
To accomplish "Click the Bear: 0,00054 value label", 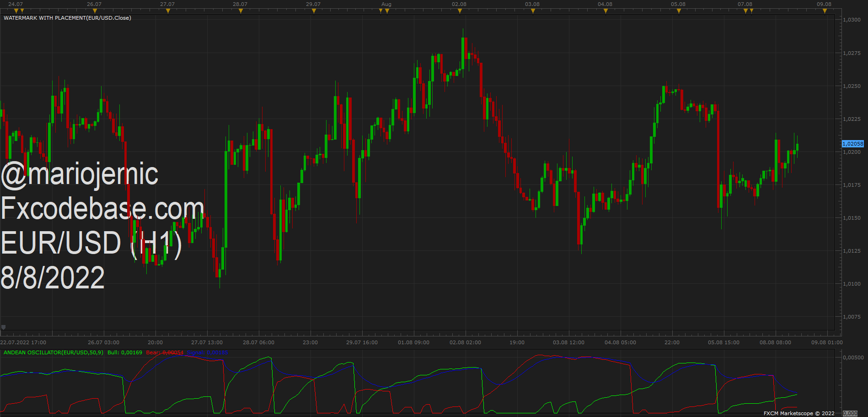I will [165, 352].
